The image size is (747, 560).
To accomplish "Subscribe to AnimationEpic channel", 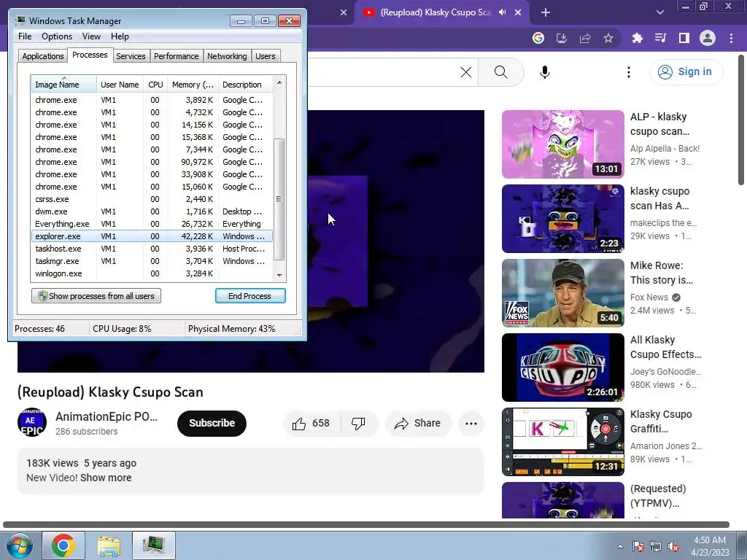I will pos(212,424).
